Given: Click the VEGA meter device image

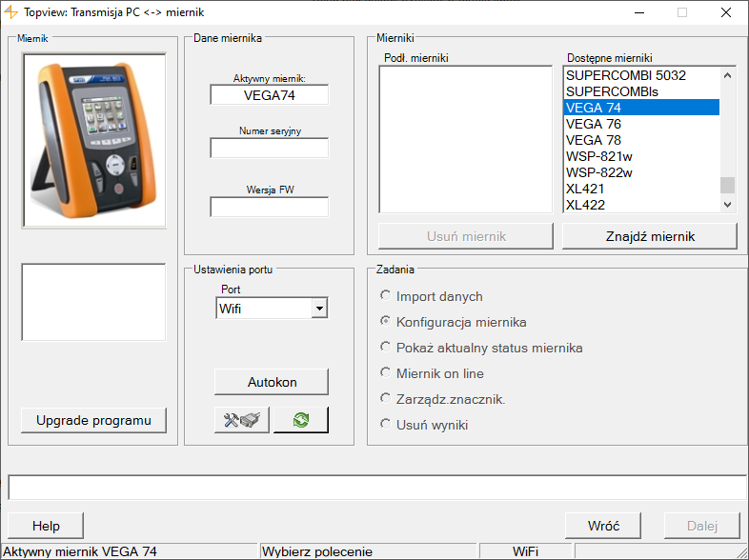Looking at the screenshot, I should coord(94,140).
